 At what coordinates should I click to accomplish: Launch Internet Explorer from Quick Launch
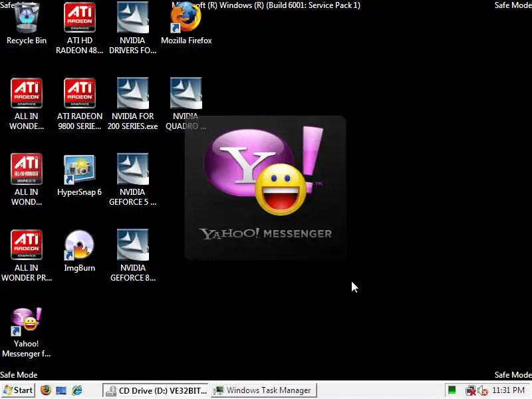77,390
